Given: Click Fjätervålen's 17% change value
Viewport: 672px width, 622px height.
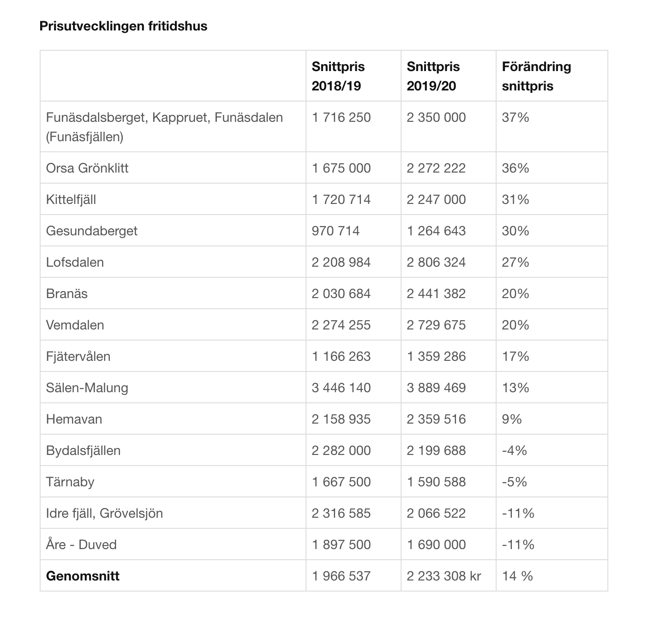Looking at the screenshot, I should [x=515, y=356].
